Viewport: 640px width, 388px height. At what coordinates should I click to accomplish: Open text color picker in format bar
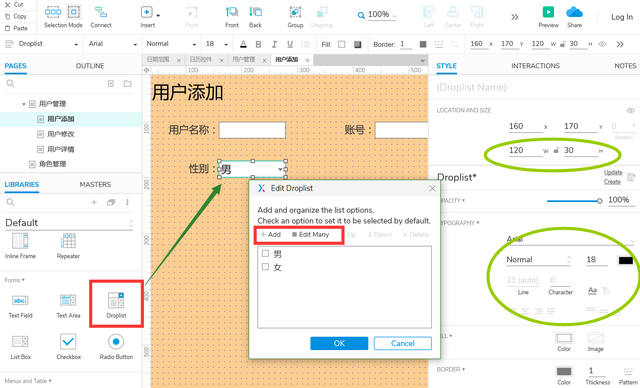click(243, 44)
